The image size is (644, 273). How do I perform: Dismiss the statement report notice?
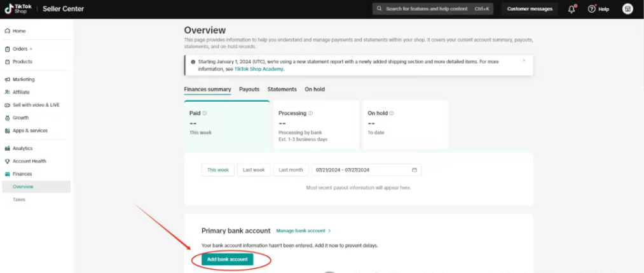pos(524,61)
